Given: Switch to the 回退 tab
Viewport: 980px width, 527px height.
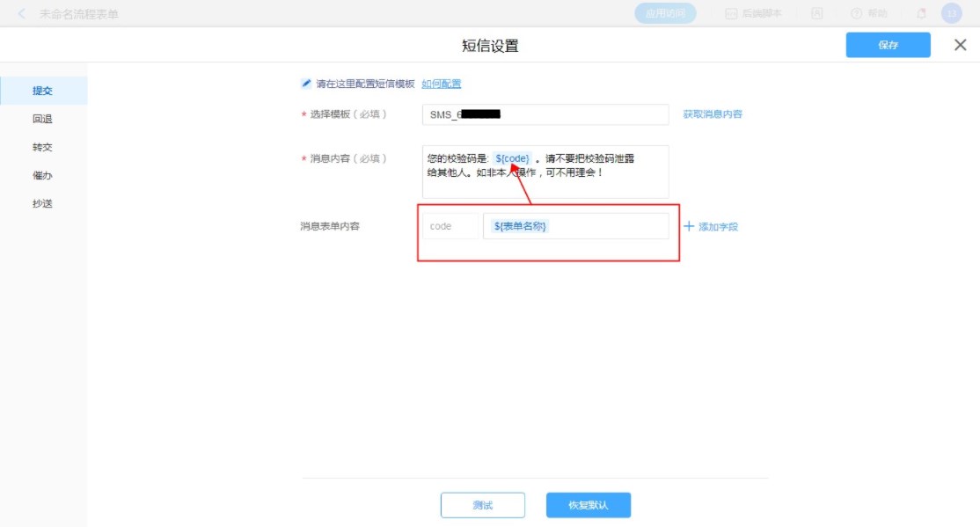Looking at the screenshot, I should click(42, 119).
